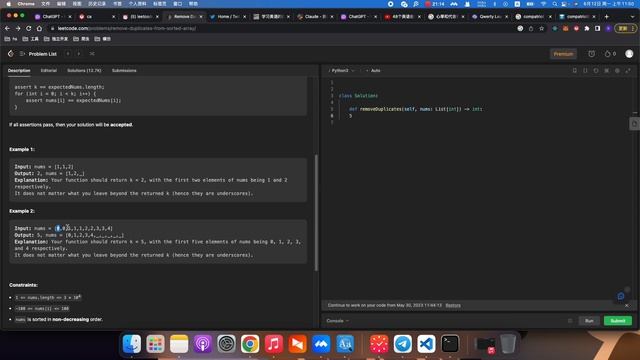
Task: Open the side notes panel icon
Action: click(634, 124)
